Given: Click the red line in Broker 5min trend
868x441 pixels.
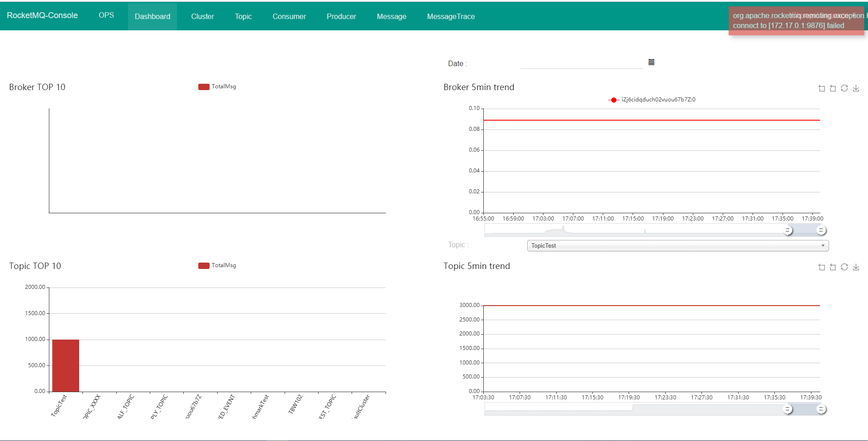Looking at the screenshot, I should [x=652, y=120].
